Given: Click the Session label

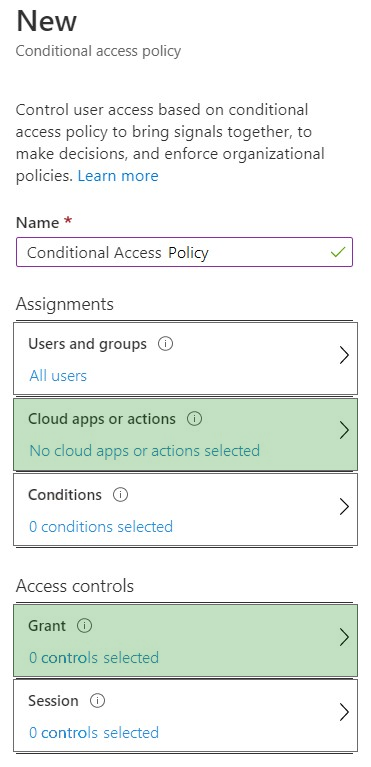Looking at the screenshot, I should pyautogui.click(x=53, y=701).
